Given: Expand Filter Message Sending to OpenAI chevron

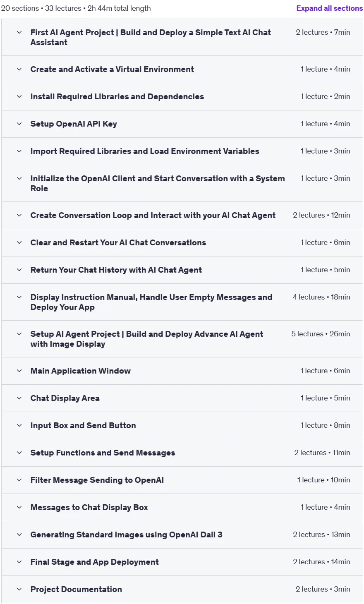Looking at the screenshot, I should pyautogui.click(x=19, y=480).
